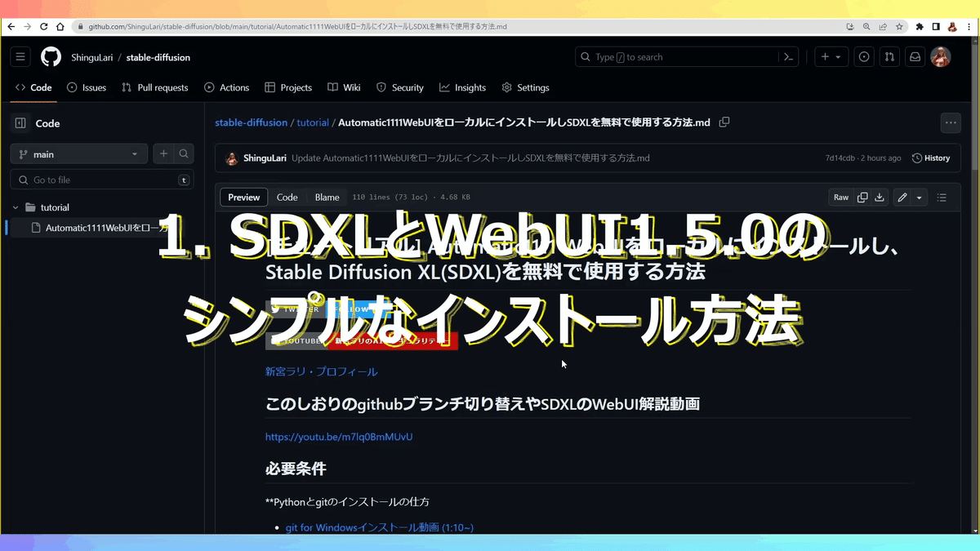Share this page from the address bar
The height and width of the screenshot is (551, 980).
(x=883, y=26)
